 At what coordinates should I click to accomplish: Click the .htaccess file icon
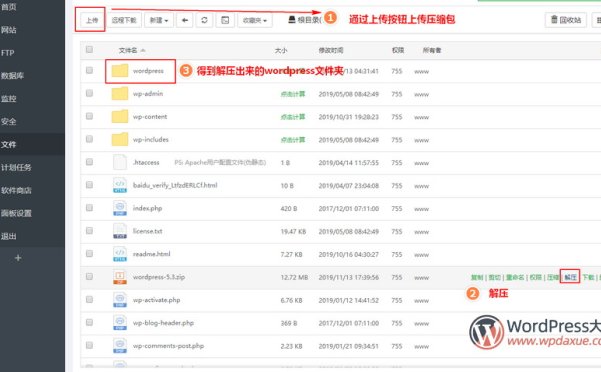120,162
